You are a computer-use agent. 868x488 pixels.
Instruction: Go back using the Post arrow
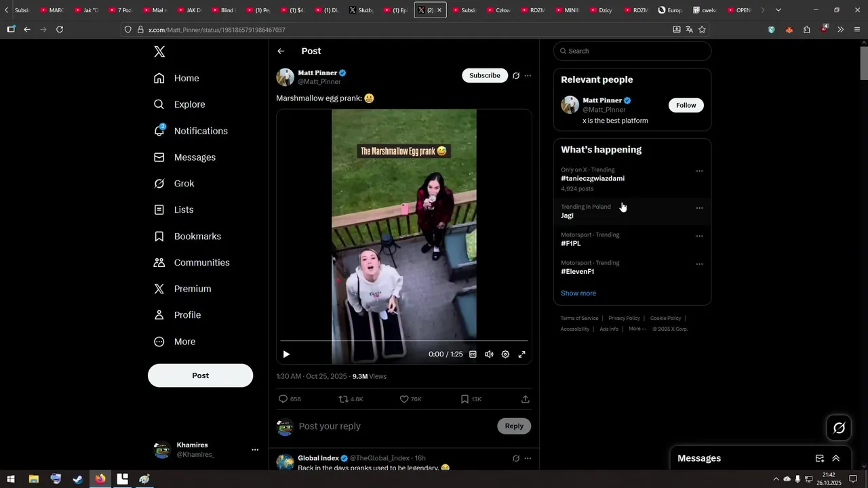pyautogui.click(x=281, y=52)
